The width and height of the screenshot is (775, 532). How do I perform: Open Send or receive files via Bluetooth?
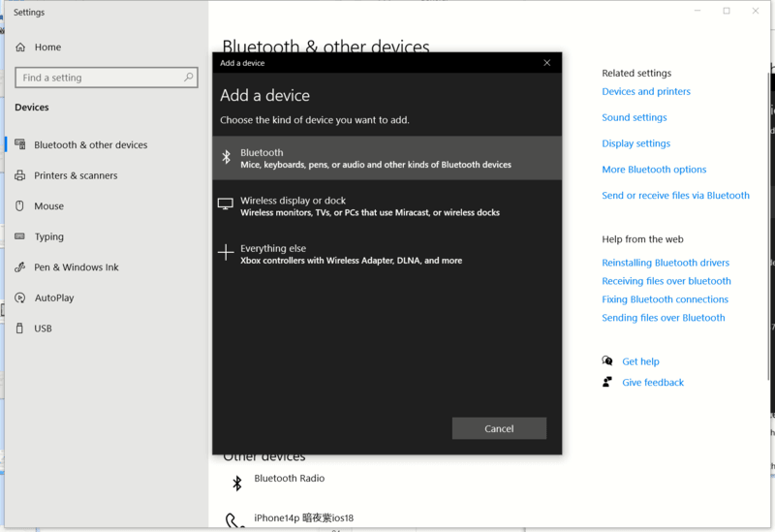pos(675,196)
